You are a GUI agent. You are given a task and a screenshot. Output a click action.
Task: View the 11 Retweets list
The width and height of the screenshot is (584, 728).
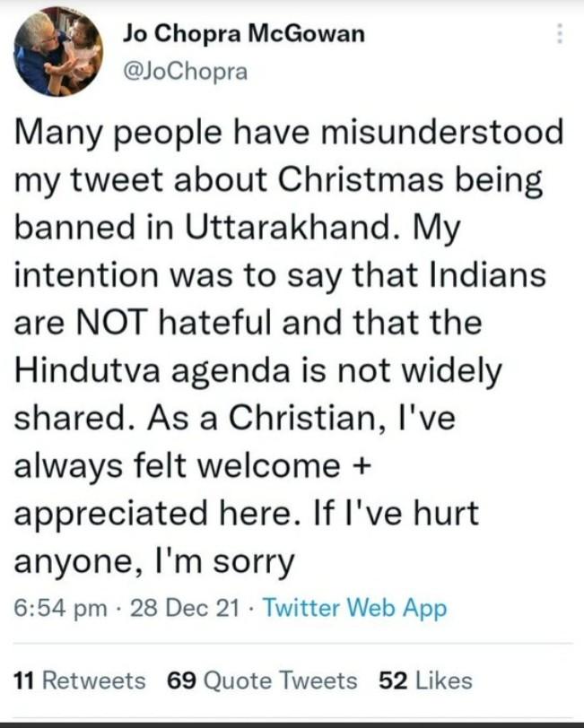click(81, 680)
